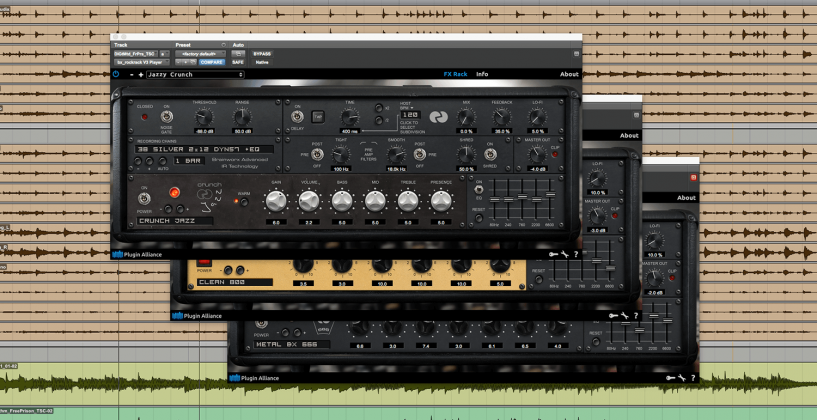Toggle the Shred ON switch
The width and height of the screenshot is (817, 420).
pos(490,154)
